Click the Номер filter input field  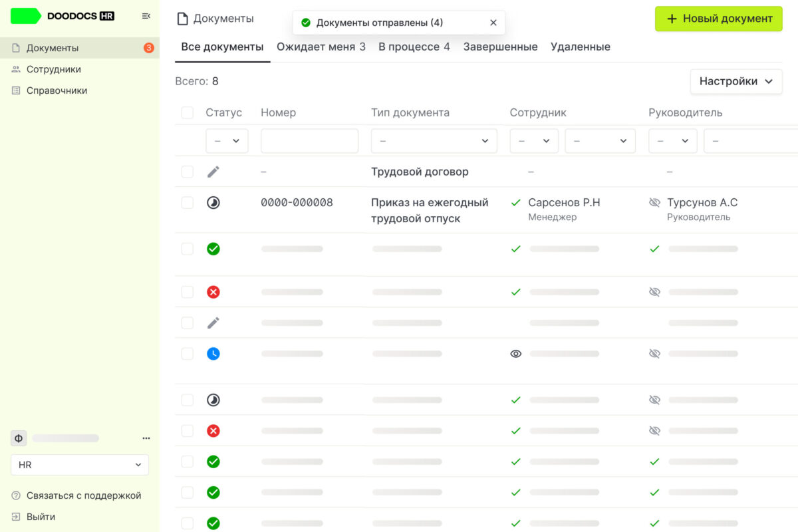(309, 141)
